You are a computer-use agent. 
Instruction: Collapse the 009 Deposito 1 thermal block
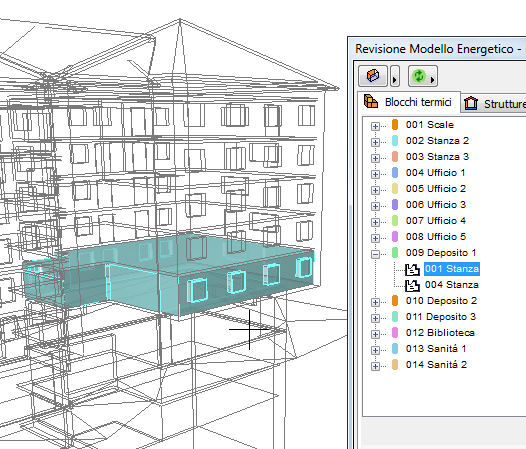pyautogui.click(x=375, y=254)
